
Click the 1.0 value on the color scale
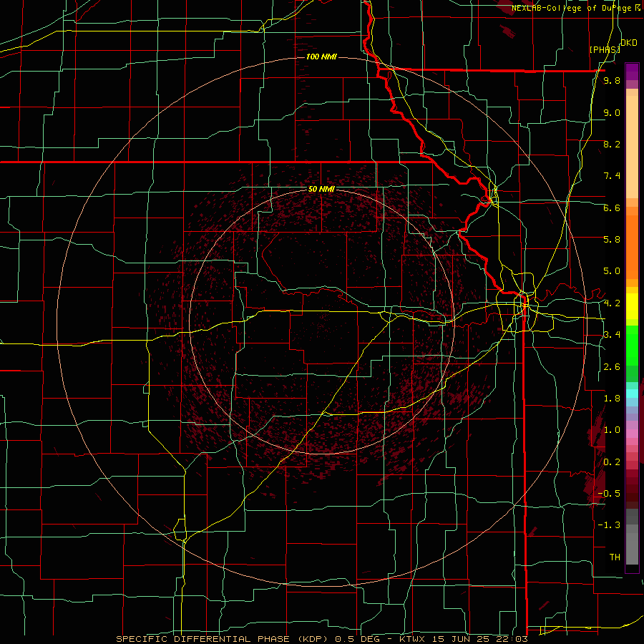click(612, 430)
